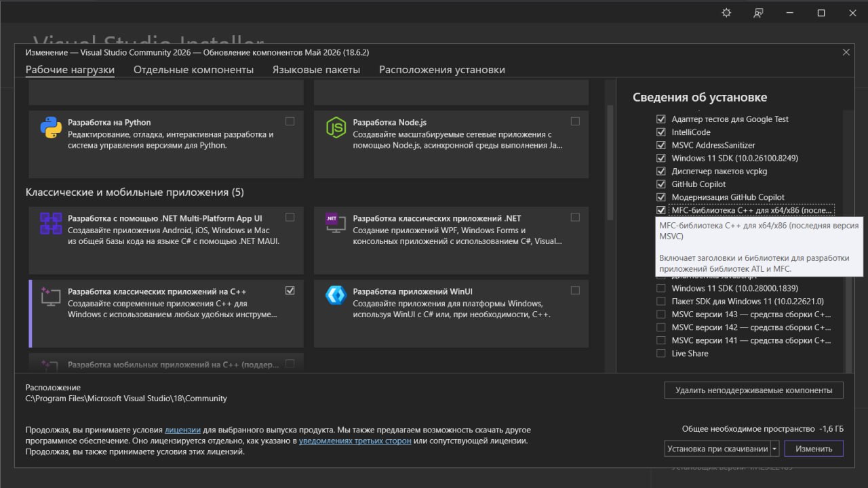
Task: Click the Изменить button
Action: coord(814,449)
